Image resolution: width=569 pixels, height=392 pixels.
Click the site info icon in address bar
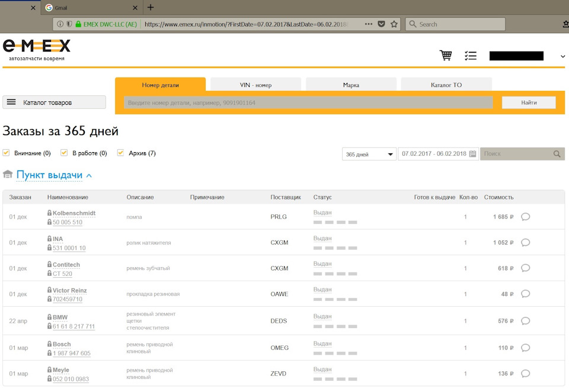click(60, 24)
